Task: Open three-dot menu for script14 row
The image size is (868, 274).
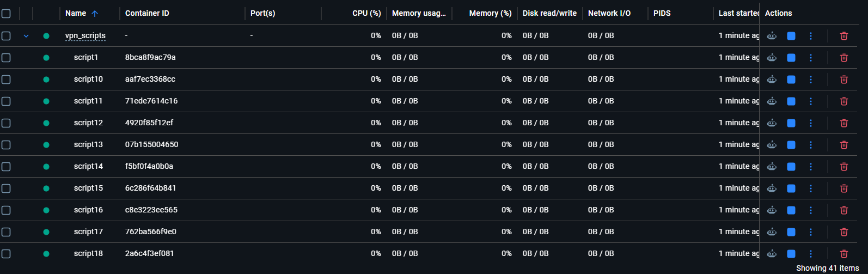Action: point(811,167)
